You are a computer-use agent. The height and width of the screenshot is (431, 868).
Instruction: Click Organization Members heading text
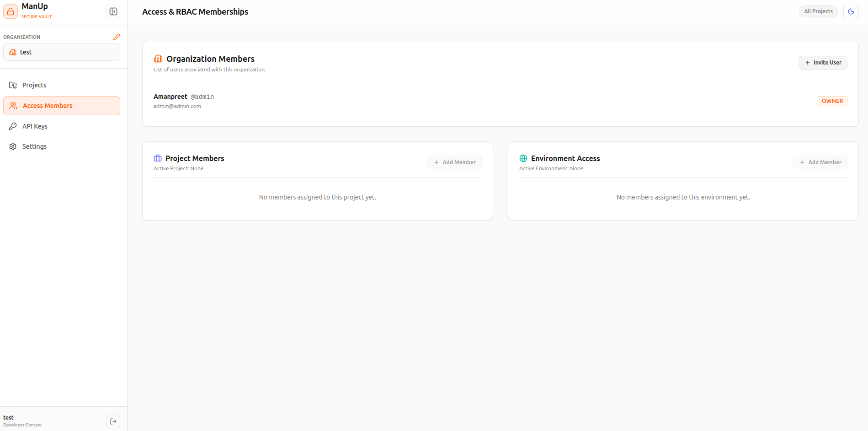(x=210, y=59)
